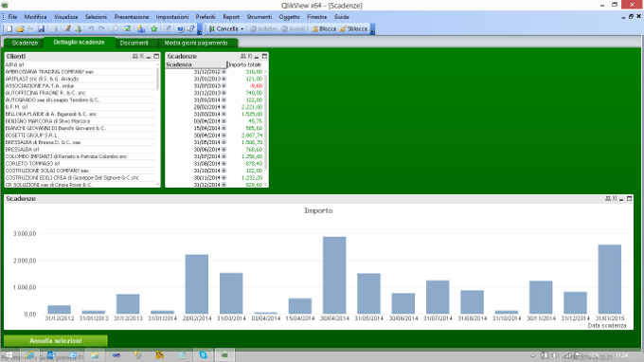Expand the 30/04/2014 pivot row

click(x=224, y=136)
